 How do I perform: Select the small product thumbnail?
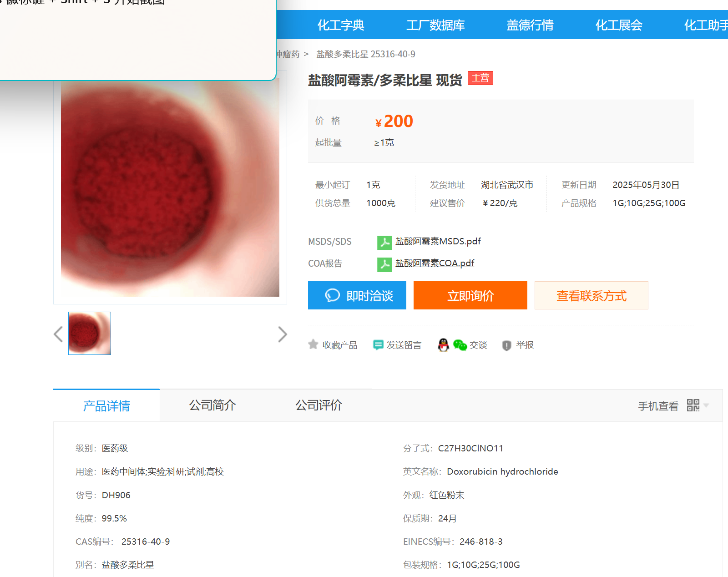90,333
